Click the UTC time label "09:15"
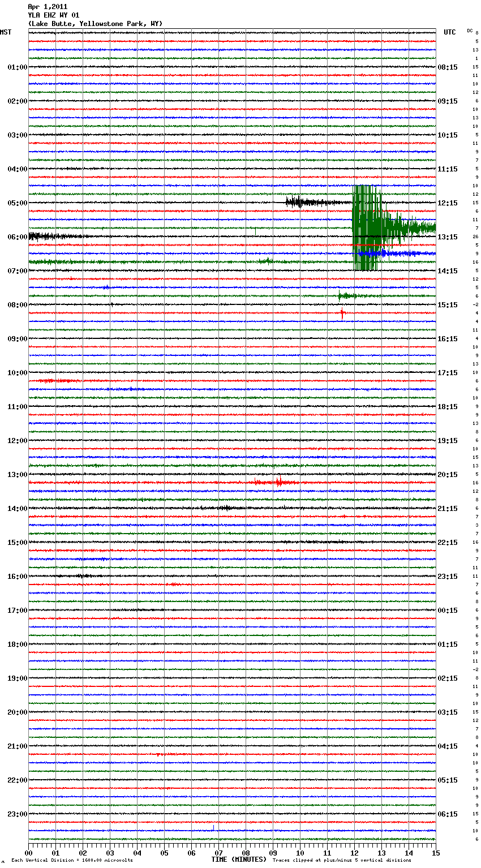 pos(448,101)
